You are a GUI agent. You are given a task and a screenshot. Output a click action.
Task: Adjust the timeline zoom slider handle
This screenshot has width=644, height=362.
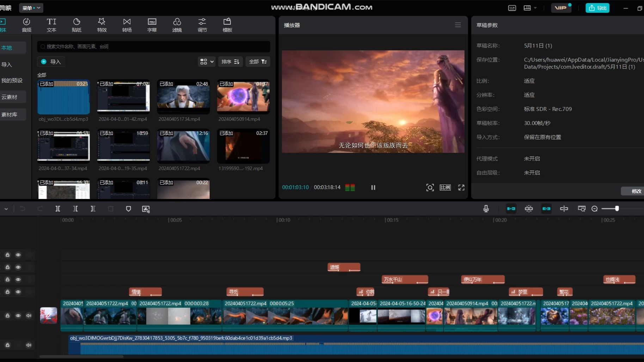617,208
